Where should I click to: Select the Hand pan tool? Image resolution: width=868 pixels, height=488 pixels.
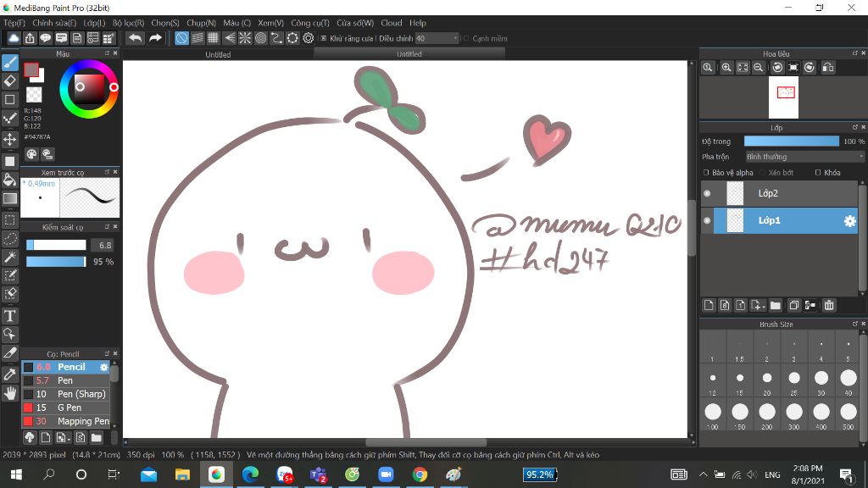coord(10,393)
